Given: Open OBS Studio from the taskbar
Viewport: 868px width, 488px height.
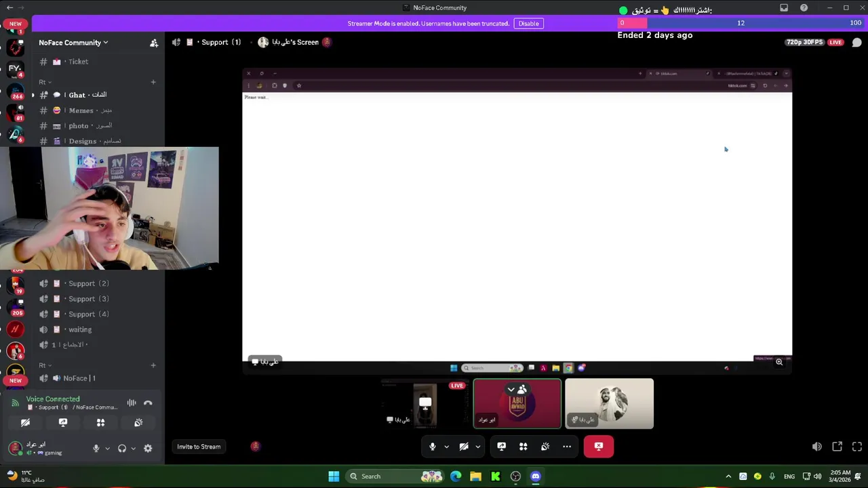Looking at the screenshot, I should 515,476.
